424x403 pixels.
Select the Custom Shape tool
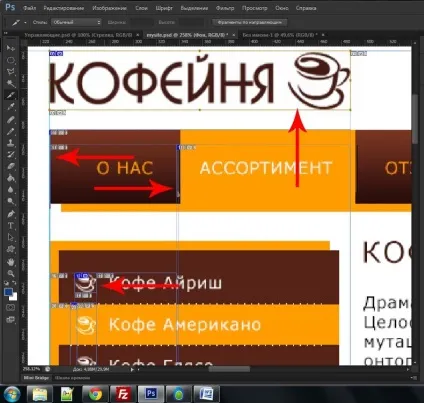pyautogui.click(x=11, y=249)
